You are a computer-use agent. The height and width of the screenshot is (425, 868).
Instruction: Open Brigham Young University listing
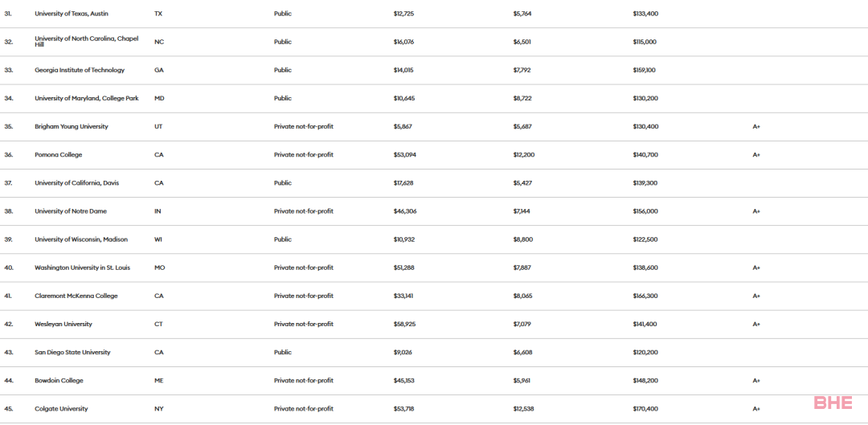tap(72, 127)
